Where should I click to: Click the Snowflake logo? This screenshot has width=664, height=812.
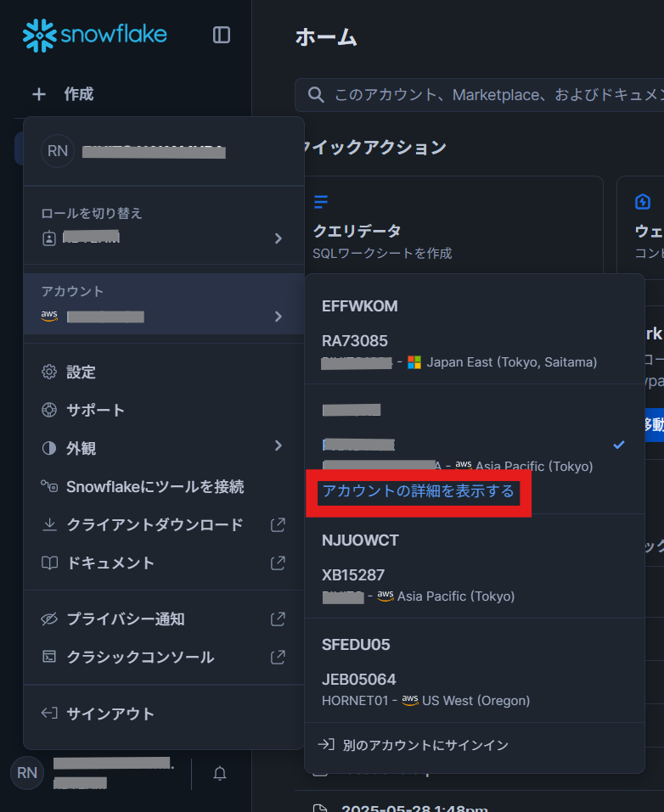click(95, 36)
